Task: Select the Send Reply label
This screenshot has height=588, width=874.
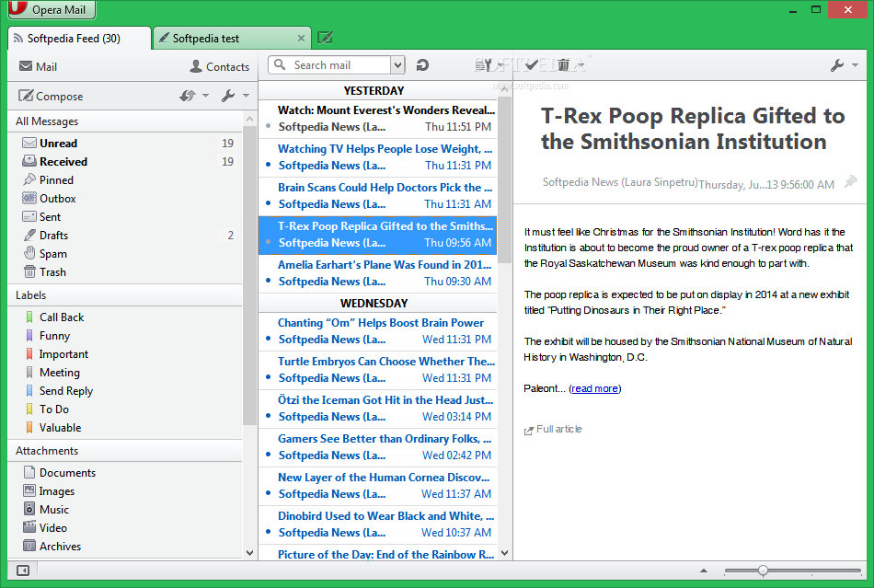Action: 125,391
